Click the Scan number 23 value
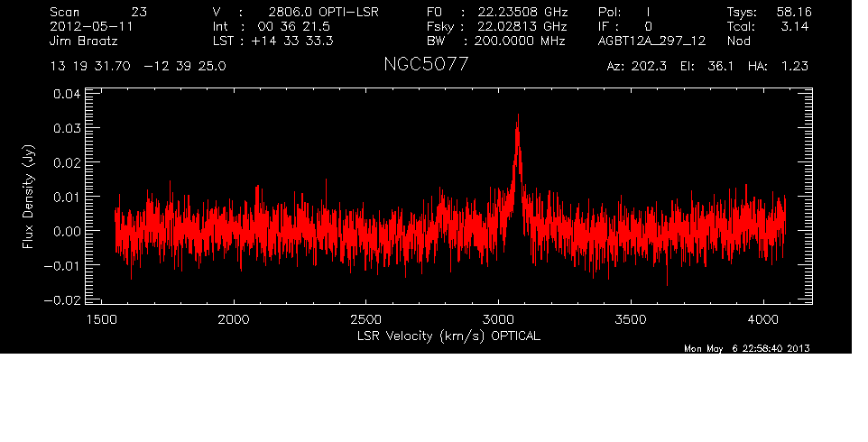The image size is (868, 442). (139, 12)
